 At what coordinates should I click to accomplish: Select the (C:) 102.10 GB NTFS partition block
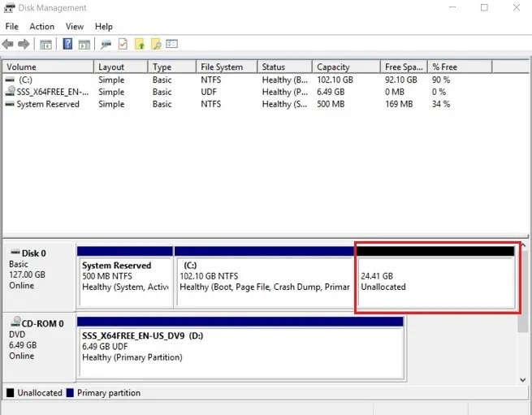click(x=263, y=282)
